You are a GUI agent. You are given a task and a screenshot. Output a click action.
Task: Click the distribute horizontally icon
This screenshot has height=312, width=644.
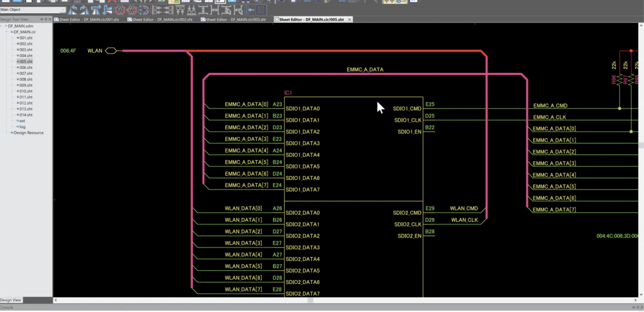(x=215, y=10)
